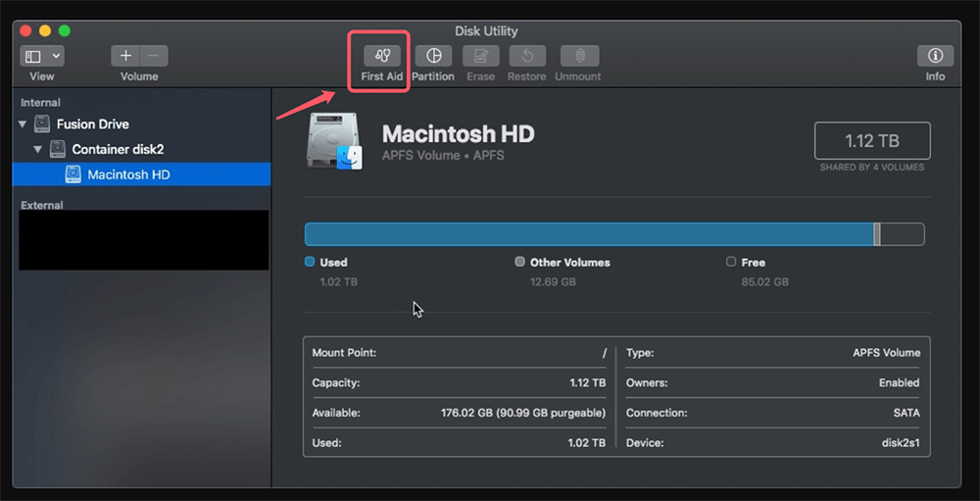
Task: Click the Erase toolbar icon
Action: click(480, 56)
